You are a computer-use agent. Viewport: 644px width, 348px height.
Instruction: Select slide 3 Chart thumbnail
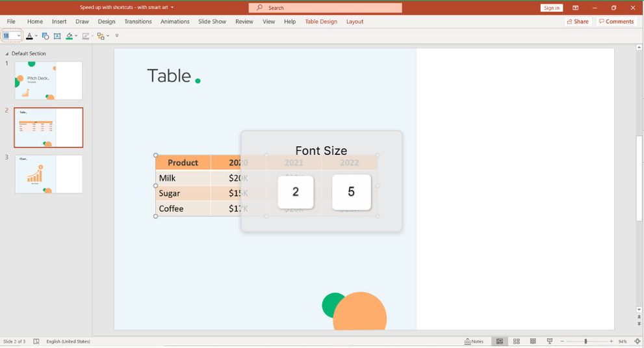pos(49,174)
